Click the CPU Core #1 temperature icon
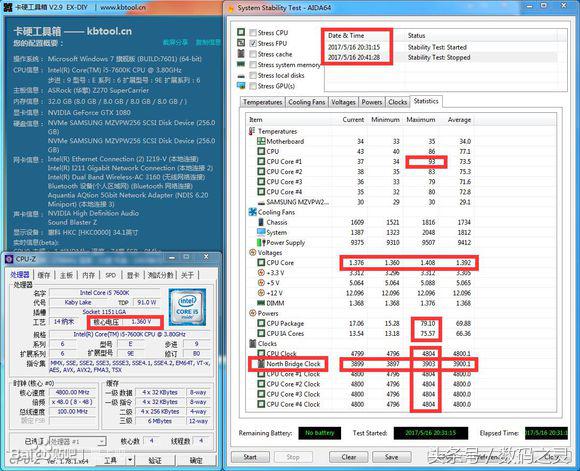The image size is (580, 471). click(x=261, y=162)
